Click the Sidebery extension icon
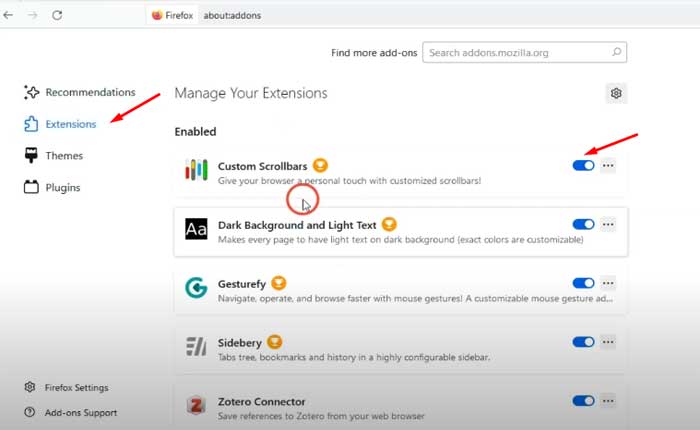This screenshot has width=700, height=430. (196, 346)
